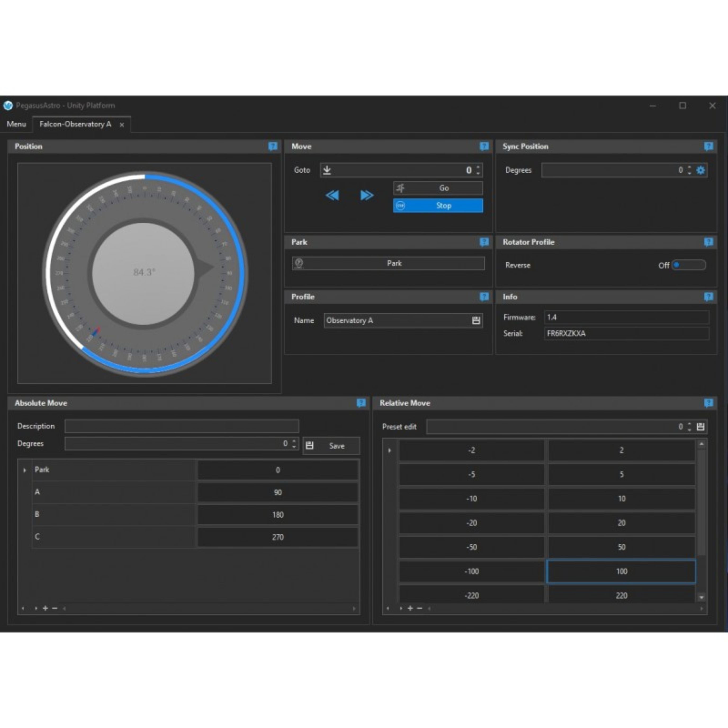Select the C 270 absolute move value

click(278, 537)
